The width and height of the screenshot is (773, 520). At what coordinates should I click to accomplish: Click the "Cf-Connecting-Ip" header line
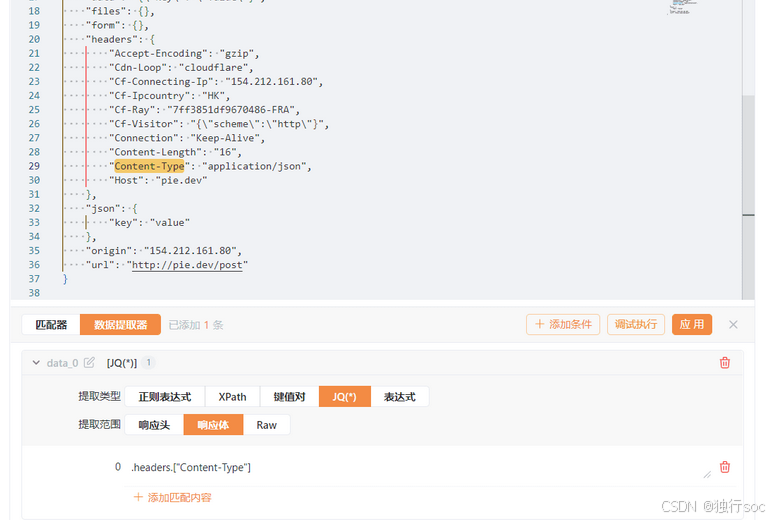pyautogui.click(x=216, y=81)
